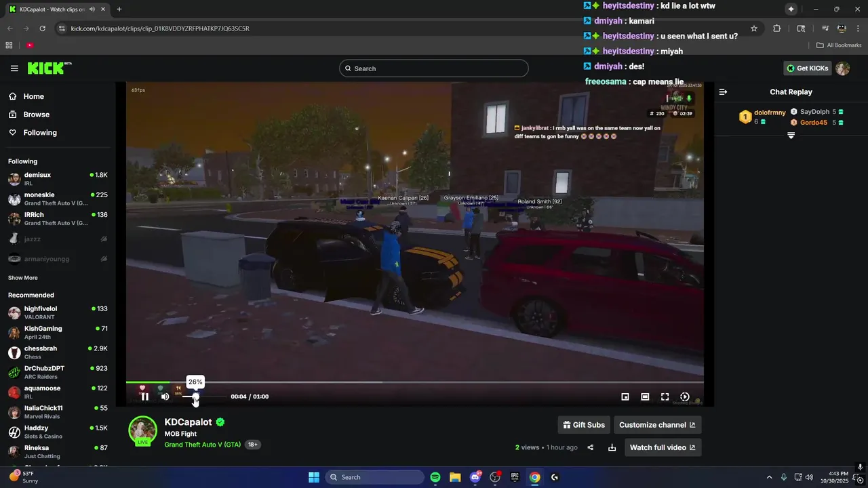Open aquamoose recommended channel
Viewport: 868px width, 488px height.
[57, 392]
